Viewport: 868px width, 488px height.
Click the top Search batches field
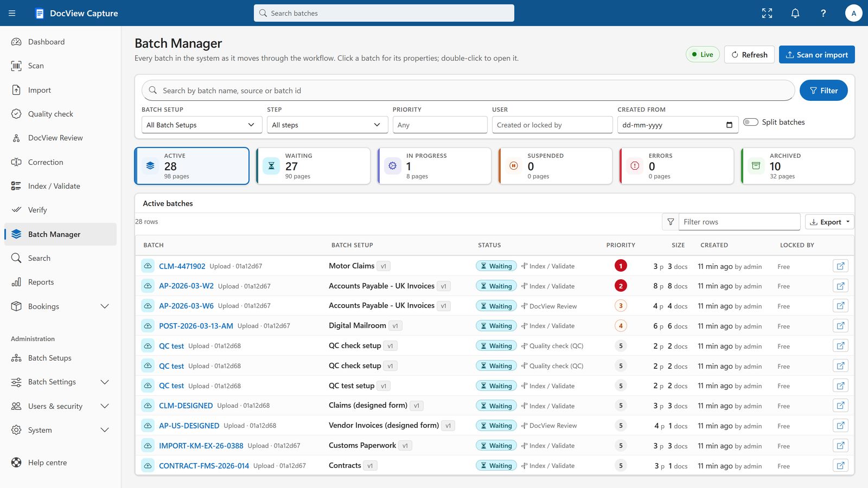384,13
